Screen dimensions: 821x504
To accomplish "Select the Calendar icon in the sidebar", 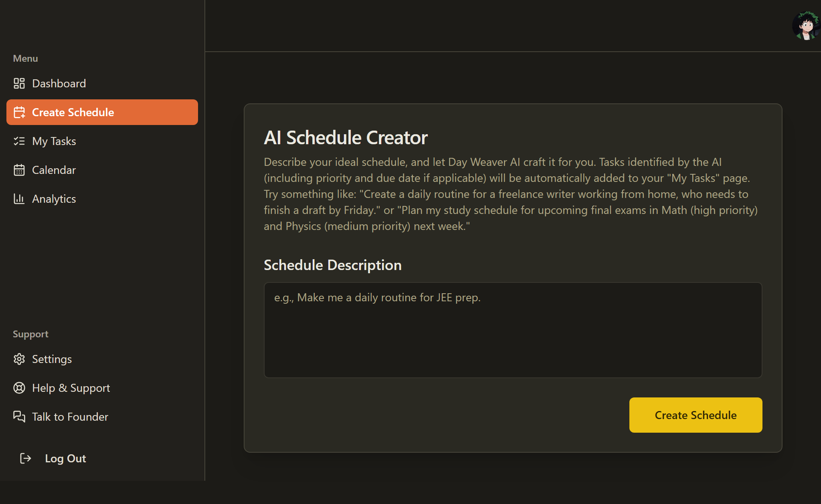I will click(x=19, y=170).
